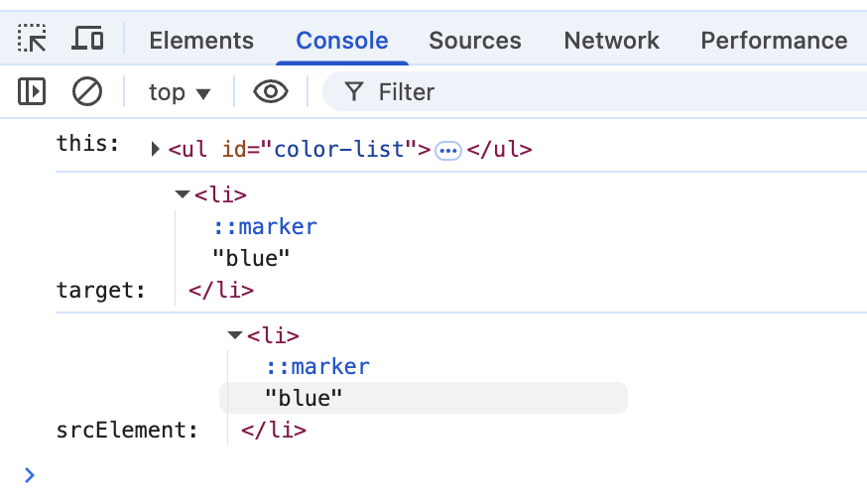Screen dimensions: 867x504
Task: Toggle the device toolbar icon
Action: (x=88, y=40)
